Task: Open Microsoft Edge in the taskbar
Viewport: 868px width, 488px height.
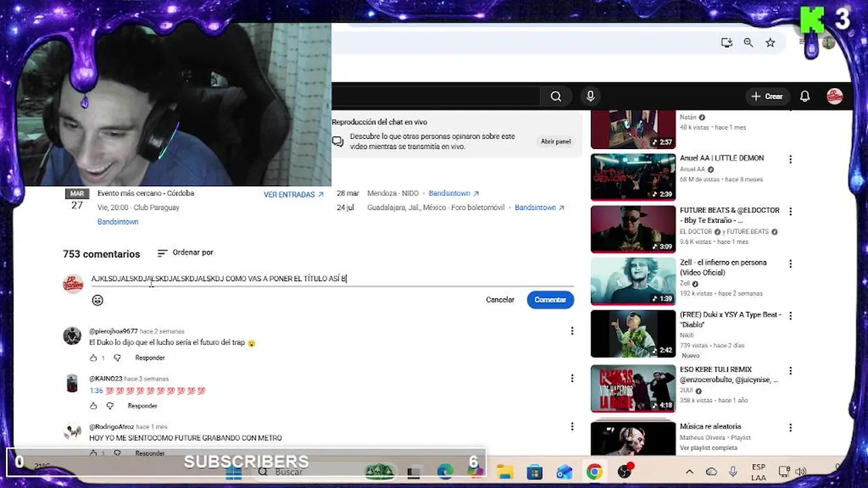Action: click(x=445, y=472)
